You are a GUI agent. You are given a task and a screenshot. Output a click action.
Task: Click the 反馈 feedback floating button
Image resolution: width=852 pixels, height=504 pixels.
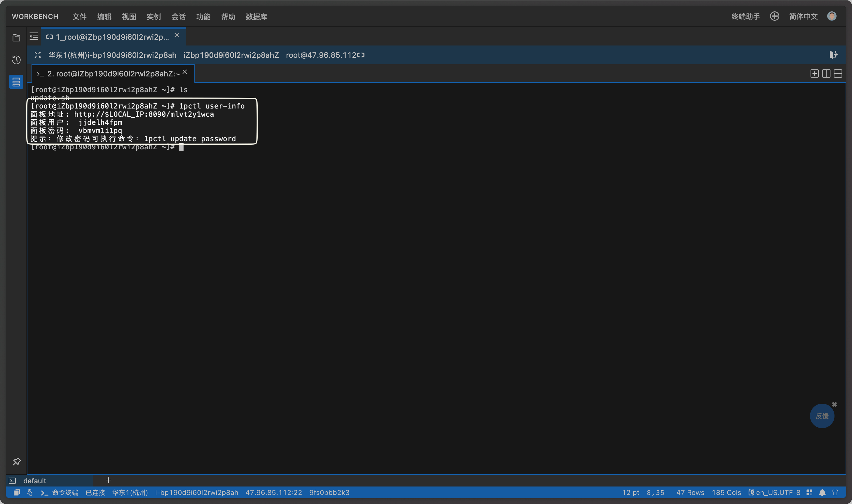(822, 416)
